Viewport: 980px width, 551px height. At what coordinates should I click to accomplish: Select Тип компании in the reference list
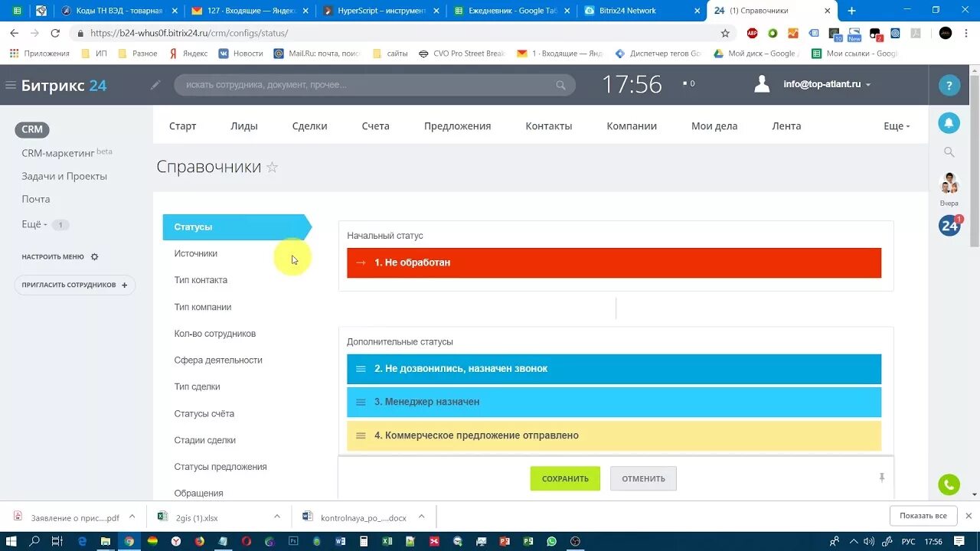click(x=202, y=307)
